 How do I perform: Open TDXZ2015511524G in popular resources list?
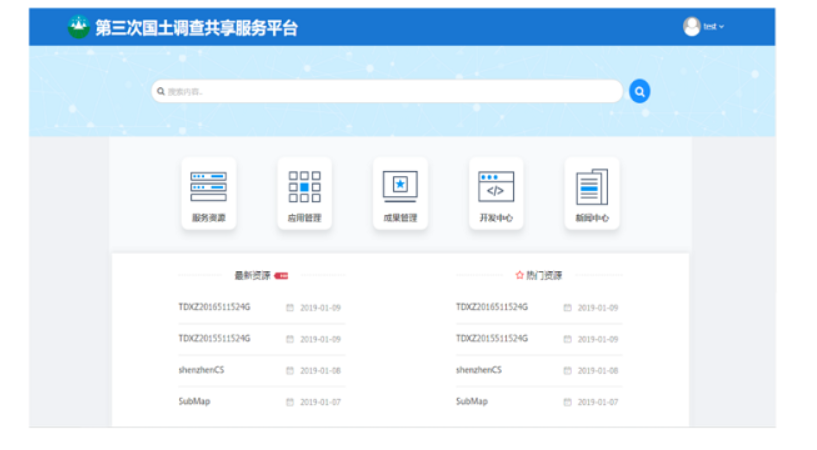[x=492, y=339]
